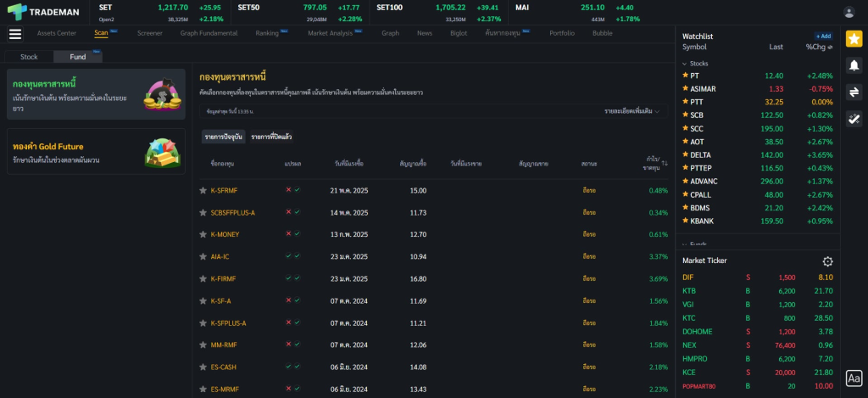Image resolution: width=868 pixels, height=398 pixels.
Task: Open the hamburger main menu
Action: tap(15, 34)
